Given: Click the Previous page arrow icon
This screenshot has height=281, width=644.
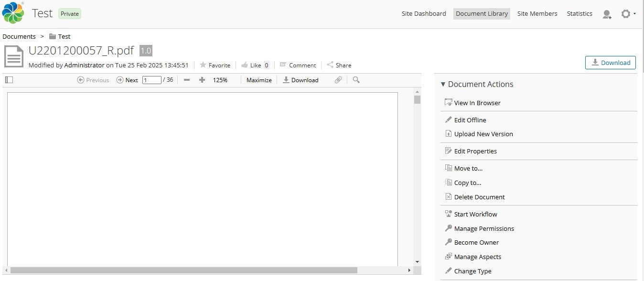Looking at the screenshot, I should (x=81, y=80).
